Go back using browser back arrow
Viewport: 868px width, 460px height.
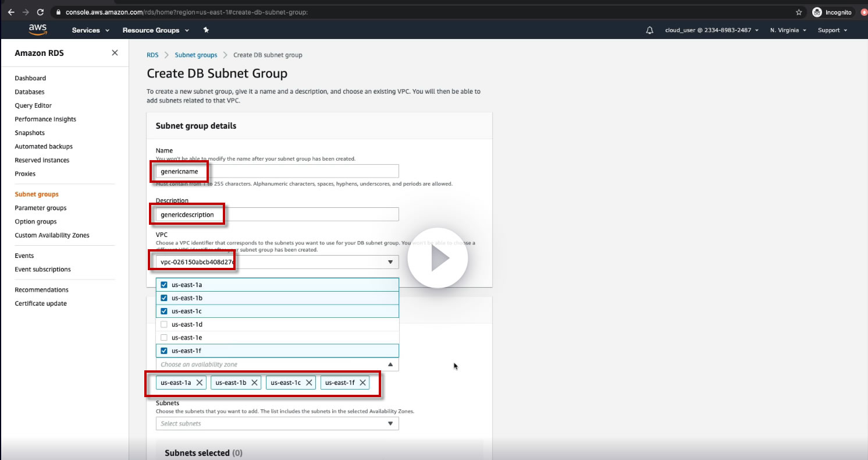pos(11,12)
